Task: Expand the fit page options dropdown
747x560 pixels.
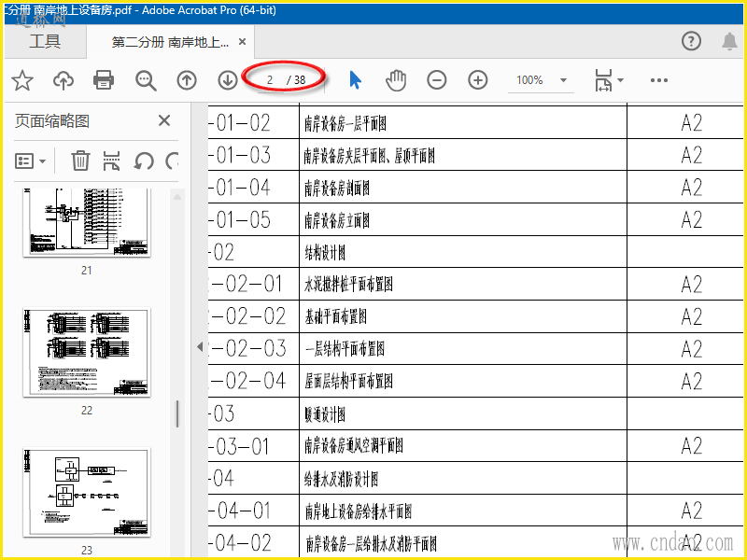Action: click(620, 80)
